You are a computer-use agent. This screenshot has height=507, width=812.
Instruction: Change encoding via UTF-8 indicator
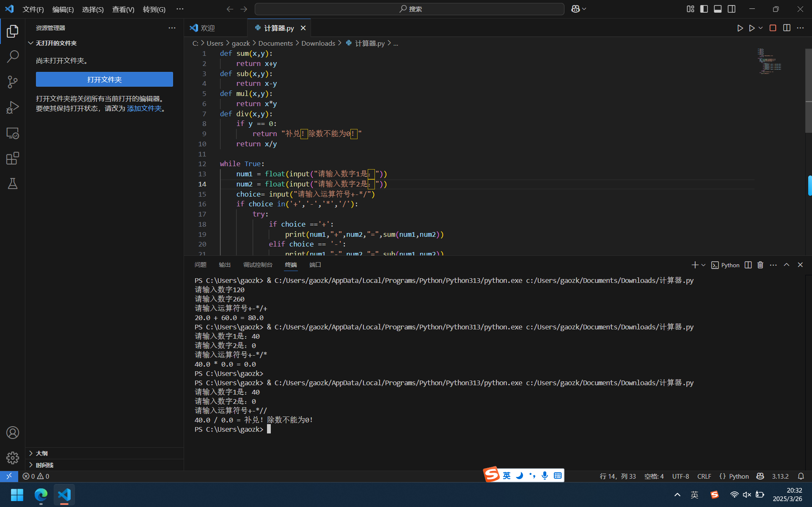tap(680, 476)
